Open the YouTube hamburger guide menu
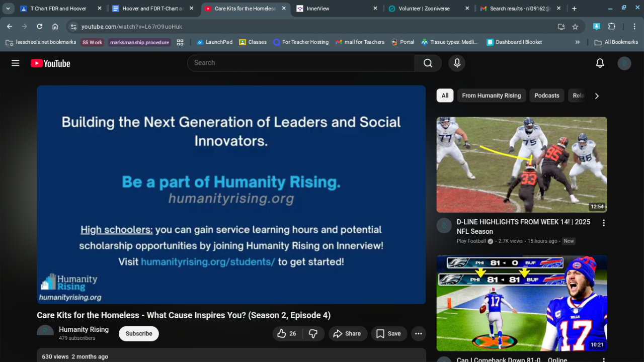 click(x=16, y=63)
